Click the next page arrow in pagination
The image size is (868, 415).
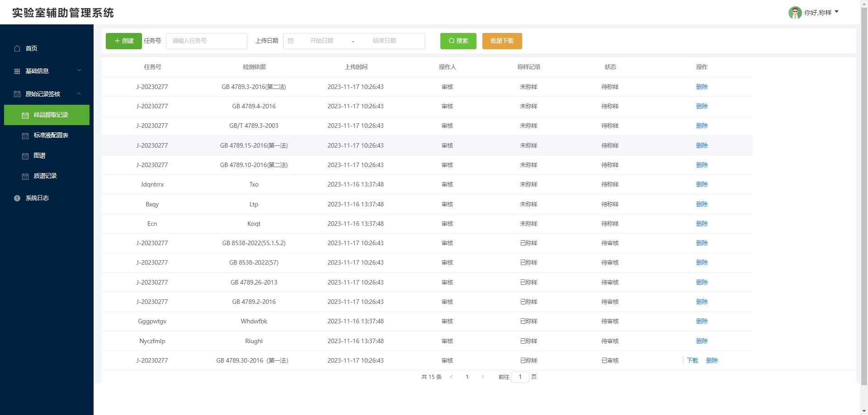(x=483, y=377)
